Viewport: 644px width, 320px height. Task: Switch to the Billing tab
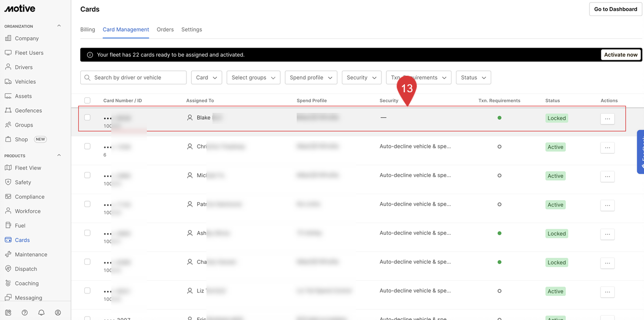click(88, 30)
